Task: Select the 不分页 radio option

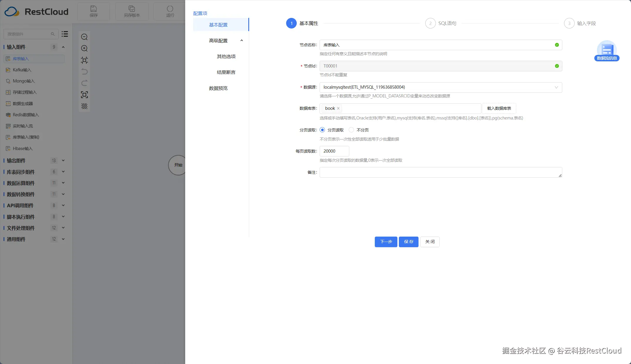Action: 351,130
